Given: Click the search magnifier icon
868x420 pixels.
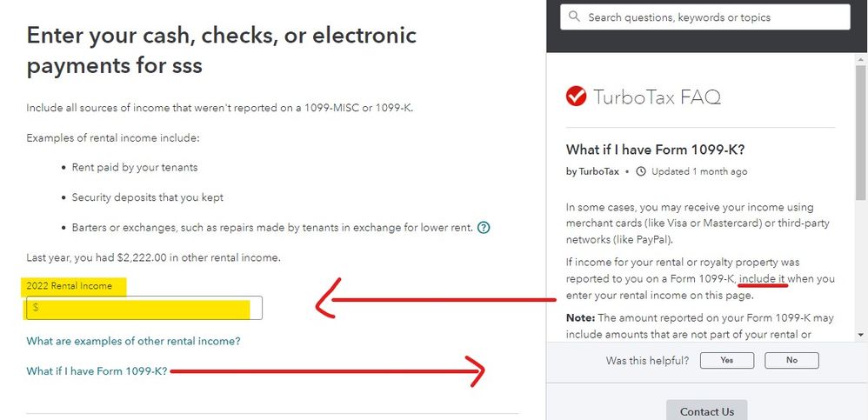Looking at the screenshot, I should coord(575,17).
